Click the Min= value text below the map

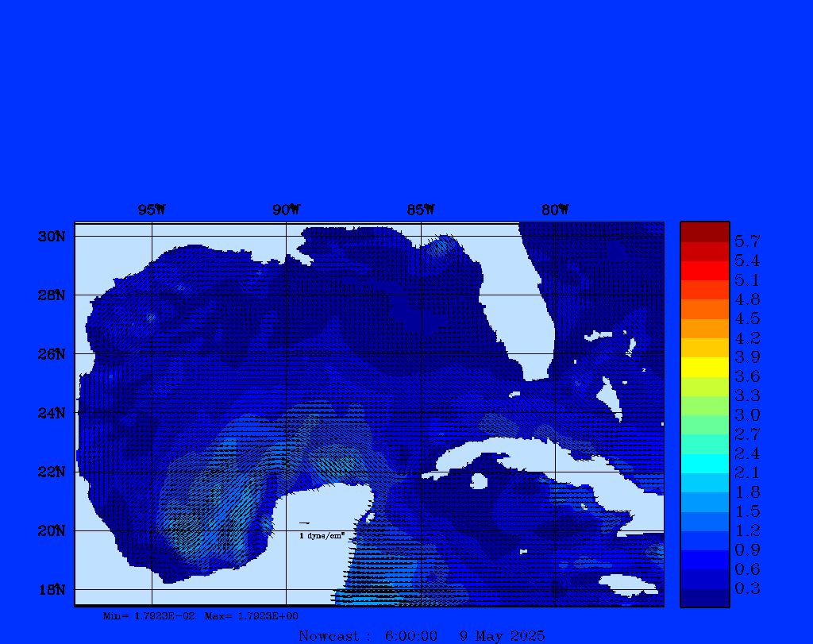click(148, 616)
